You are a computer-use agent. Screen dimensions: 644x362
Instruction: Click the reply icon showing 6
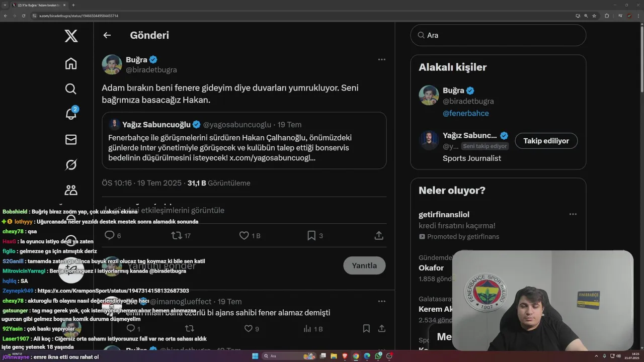pos(109,235)
